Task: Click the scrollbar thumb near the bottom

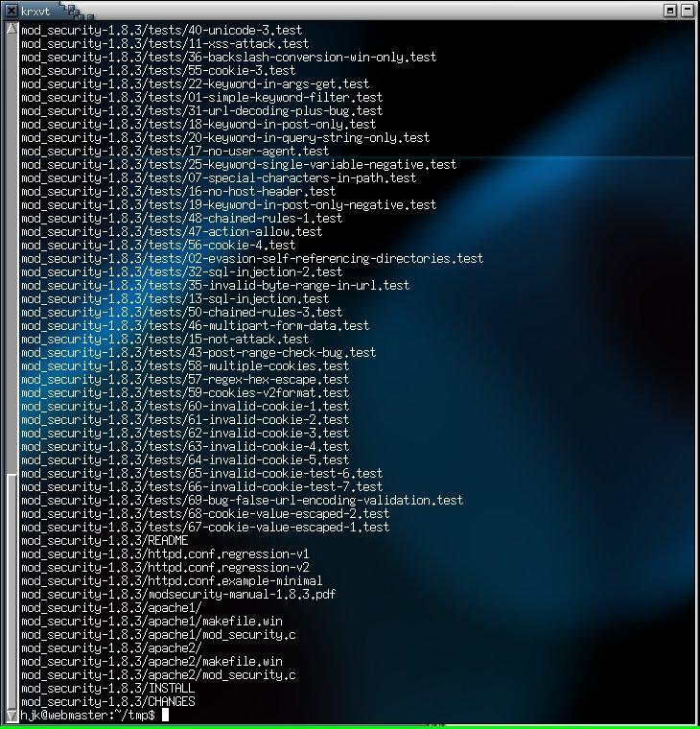Action: click(12, 590)
